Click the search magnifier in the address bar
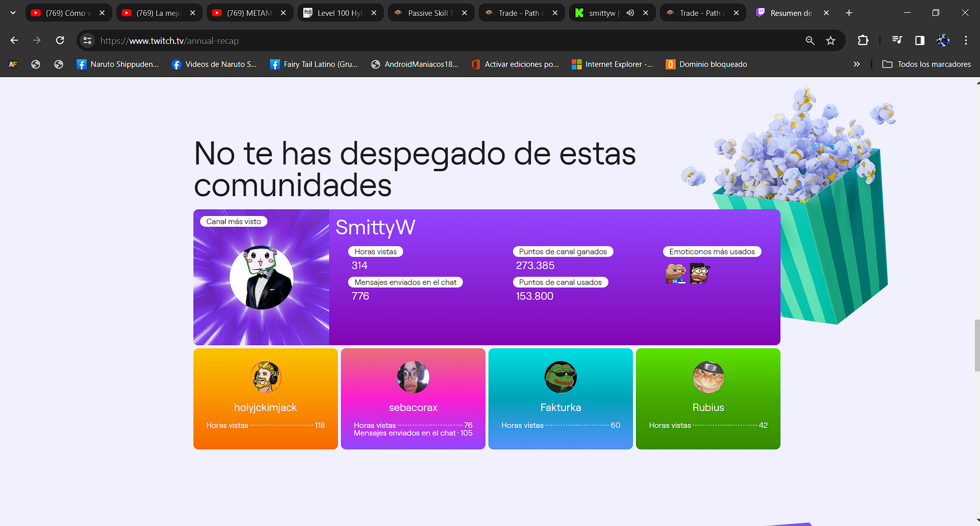Viewport: 980px width, 526px height. tap(810, 40)
